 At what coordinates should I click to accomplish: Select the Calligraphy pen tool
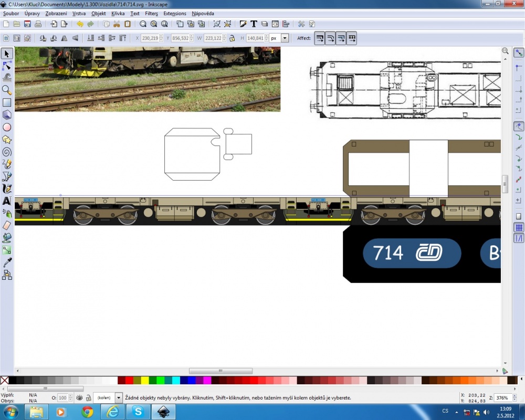click(x=7, y=188)
